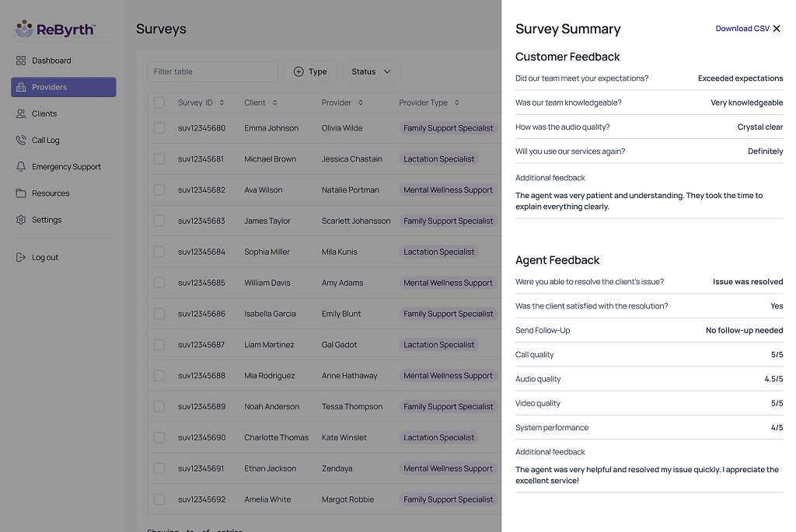Viewport: 796px width, 532px height.
Task: Click the Dashboard grid icon in sidebar
Action: click(21, 61)
